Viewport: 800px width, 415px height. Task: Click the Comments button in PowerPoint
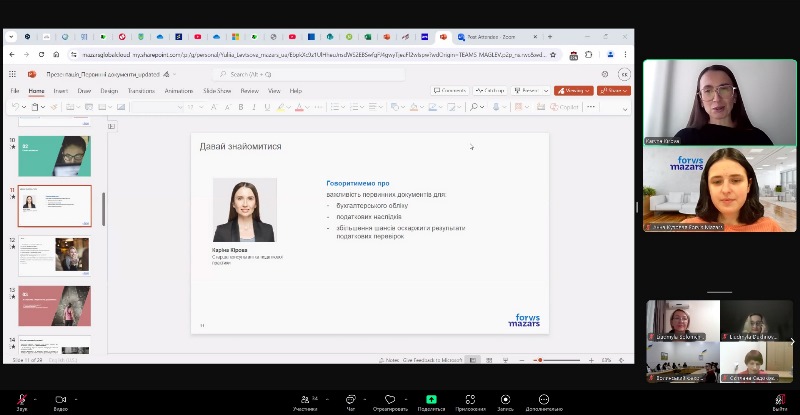point(450,91)
